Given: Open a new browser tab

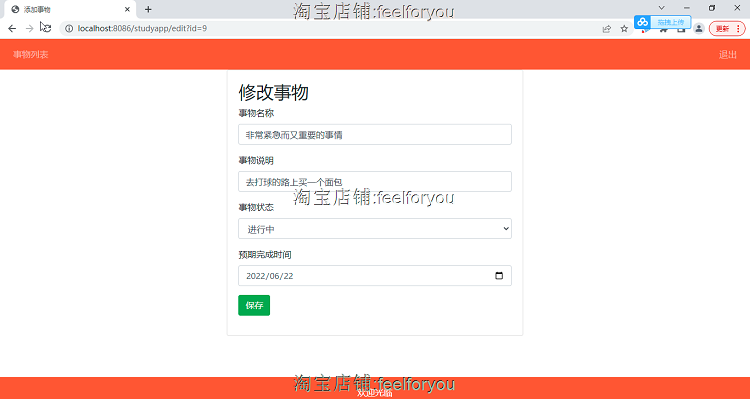Looking at the screenshot, I should click(x=148, y=10).
